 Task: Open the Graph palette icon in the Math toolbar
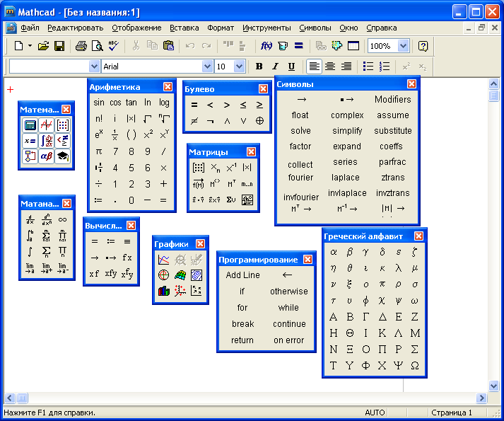(x=46, y=125)
